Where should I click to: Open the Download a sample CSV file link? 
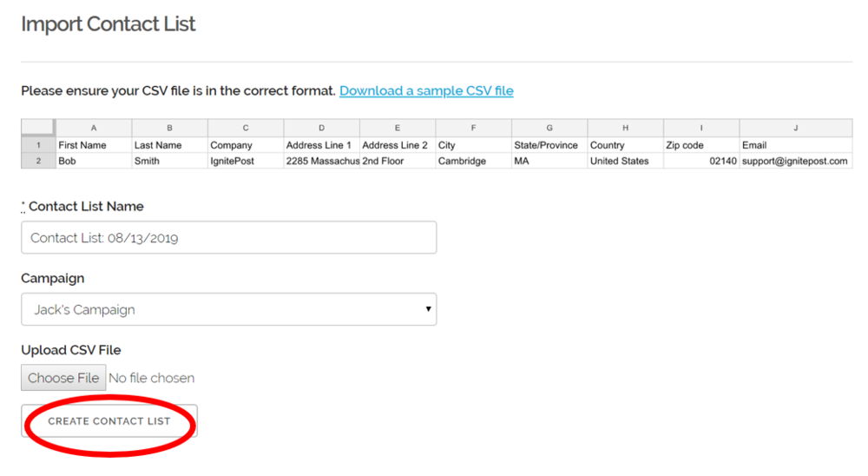click(426, 91)
